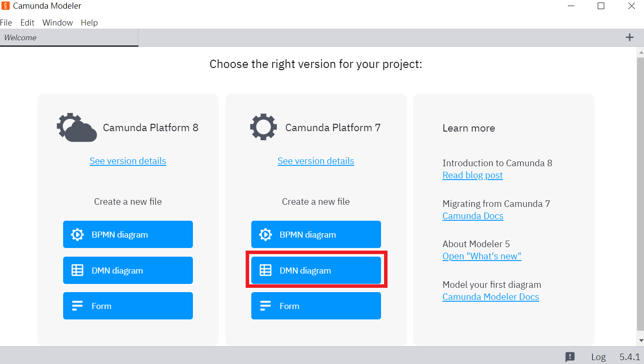This screenshot has height=364, width=644.
Task: Open Camunda Platform 7 version details link
Action: [316, 161]
